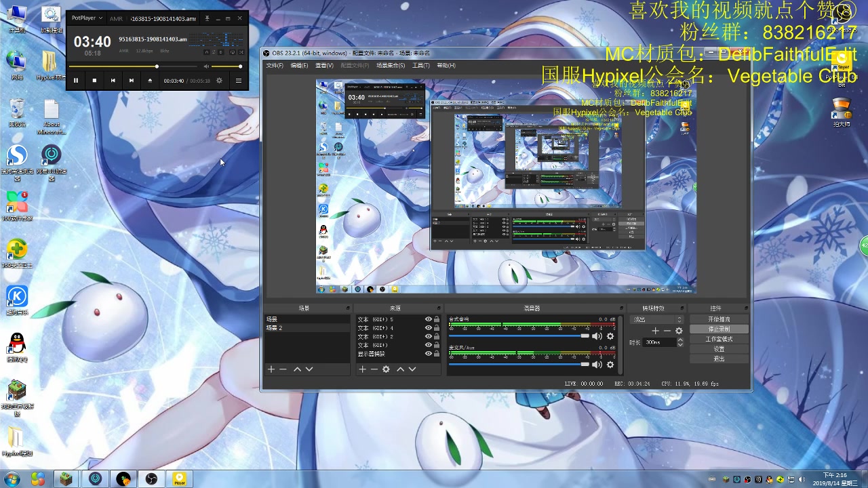Viewport: 868px width, 488px height.
Task: Click 工作室模式 studio mode button
Action: tap(719, 339)
